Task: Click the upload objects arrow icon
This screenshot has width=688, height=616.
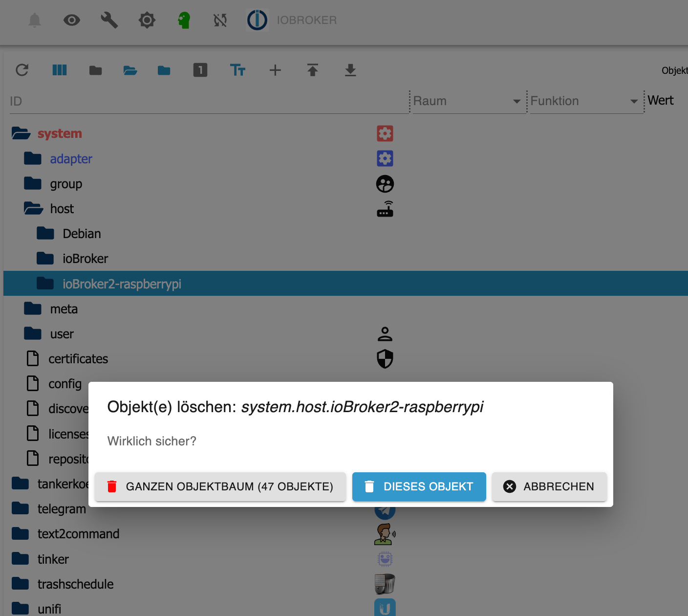Action: point(313,70)
